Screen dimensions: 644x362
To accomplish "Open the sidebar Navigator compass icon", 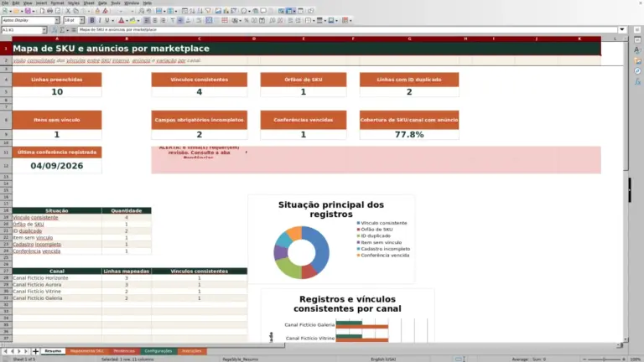I will click(637, 71).
